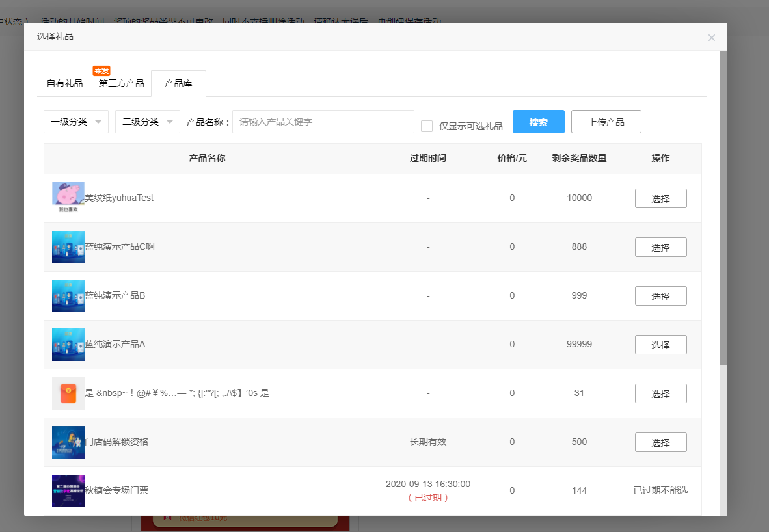Click the product name 蓝纯演示产品B

point(115,296)
